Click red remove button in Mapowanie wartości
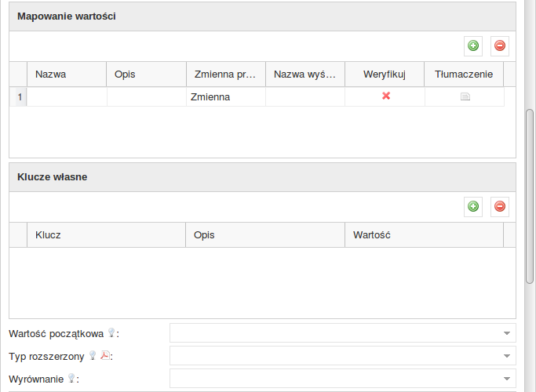Viewport: 536px width, 392px height. [500, 46]
